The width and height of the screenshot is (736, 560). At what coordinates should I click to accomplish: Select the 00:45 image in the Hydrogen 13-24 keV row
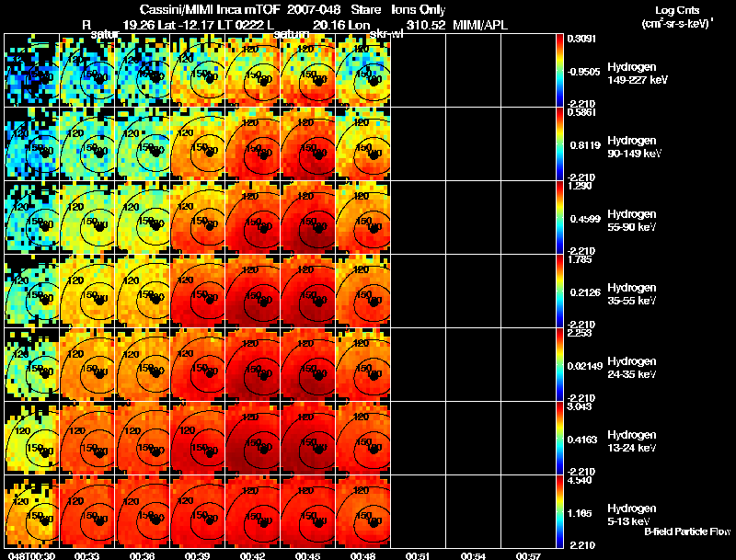tap(307, 438)
